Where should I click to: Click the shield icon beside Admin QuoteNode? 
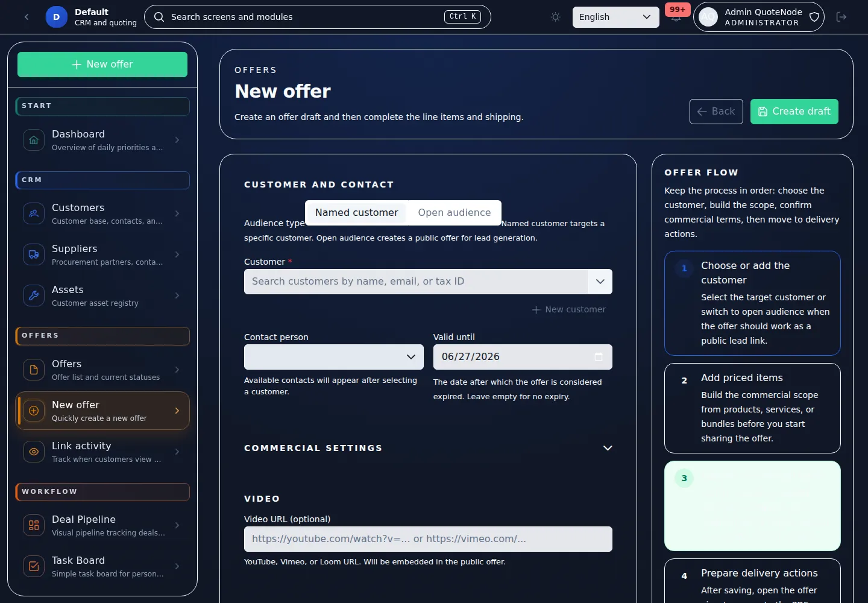[814, 17]
